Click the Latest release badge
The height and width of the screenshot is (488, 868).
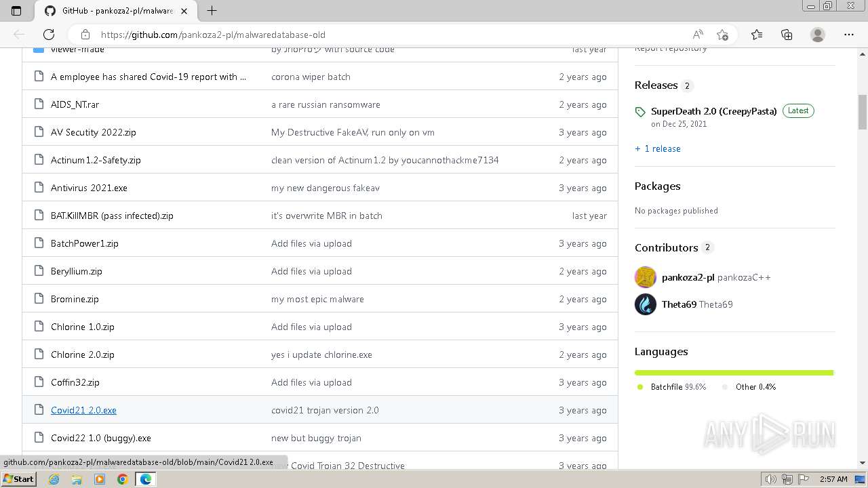click(x=798, y=110)
